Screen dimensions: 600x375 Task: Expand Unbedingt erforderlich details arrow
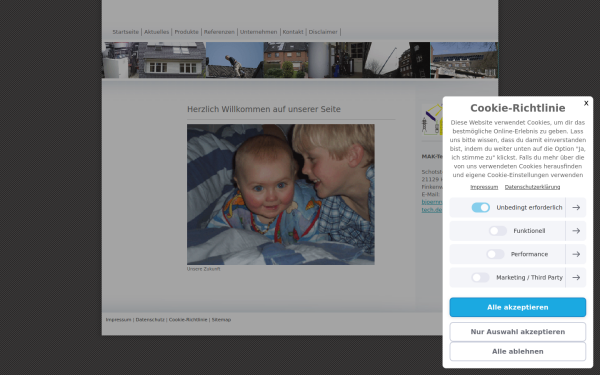click(576, 207)
